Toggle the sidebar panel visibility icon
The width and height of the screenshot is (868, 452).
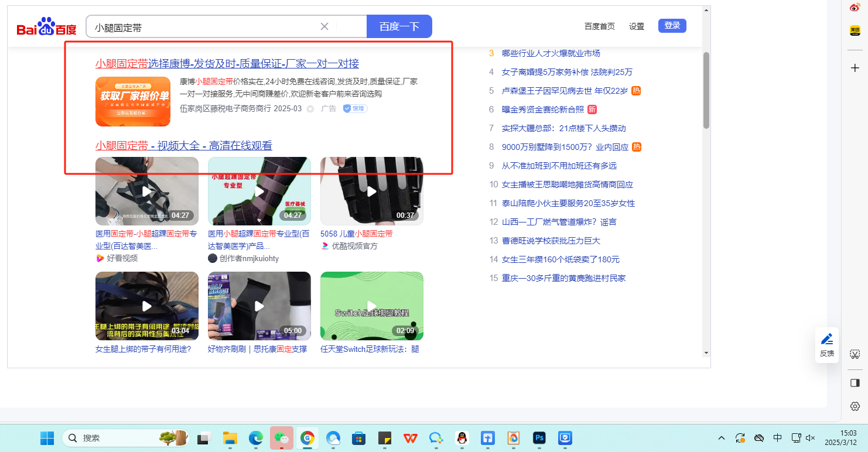(855, 383)
